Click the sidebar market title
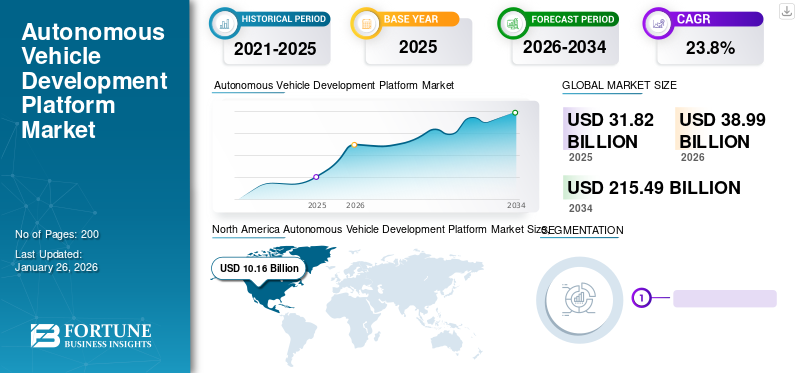Image resolution: width=800 pixels, height=373 pixels. [94, 81]
